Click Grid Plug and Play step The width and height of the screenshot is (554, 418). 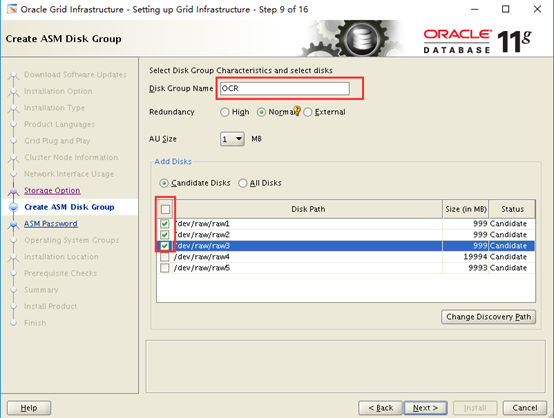point(57,141)
